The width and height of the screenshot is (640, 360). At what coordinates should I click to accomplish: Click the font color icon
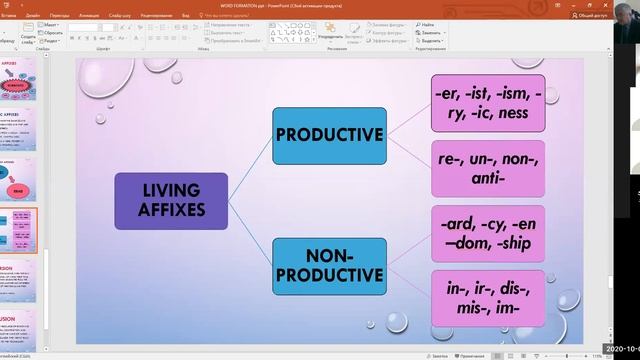click(x=137, y=38)
